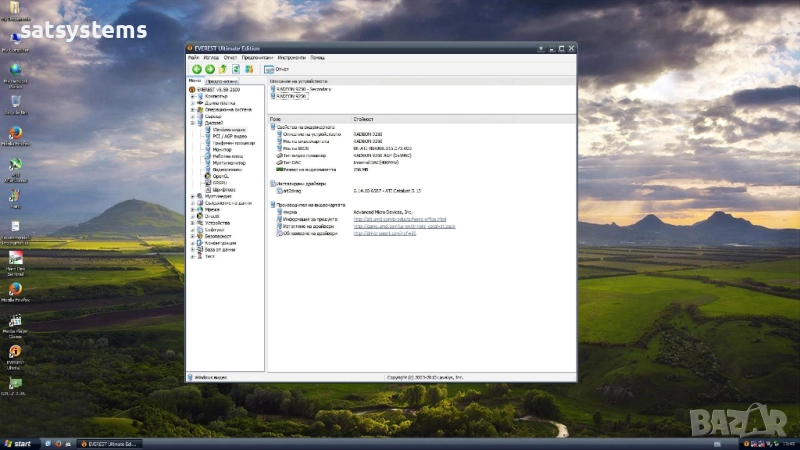Open the driver download link

(404, 226)
